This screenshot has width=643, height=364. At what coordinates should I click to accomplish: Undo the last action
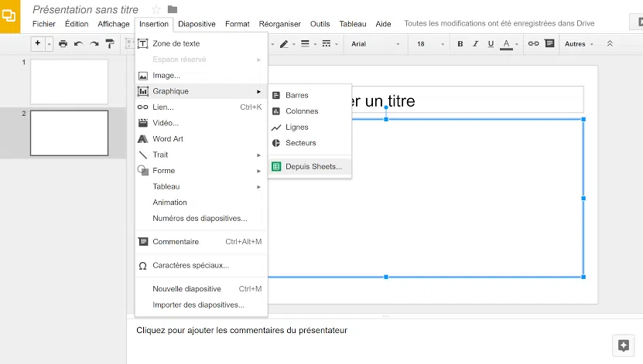point(78,44)
